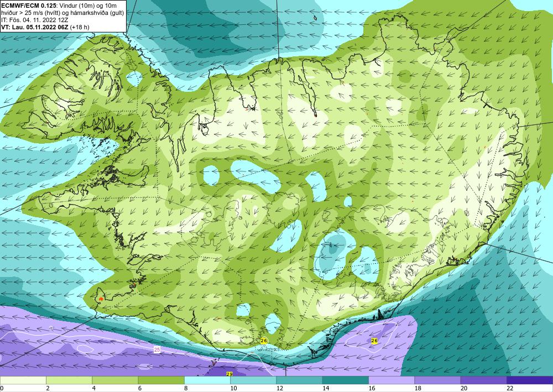Click the '(+18 h)' forecast offset text
Viewport: 553px width, 392px height.
click(80, 27)
